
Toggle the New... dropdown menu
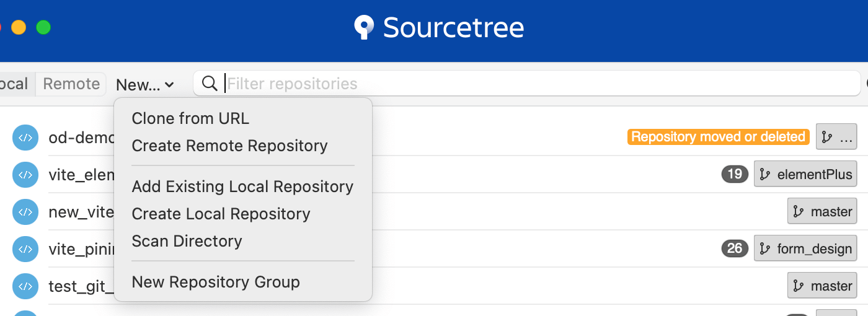click(145, 85)
